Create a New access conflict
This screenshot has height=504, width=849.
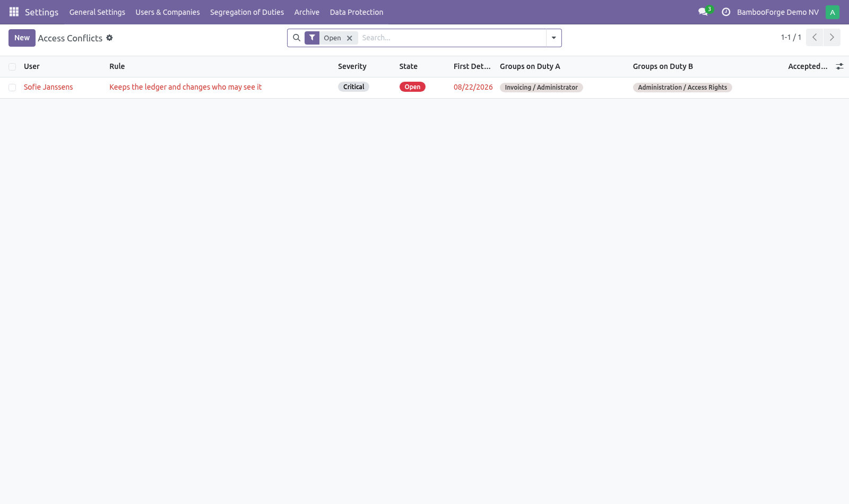[x=22, y=38]
